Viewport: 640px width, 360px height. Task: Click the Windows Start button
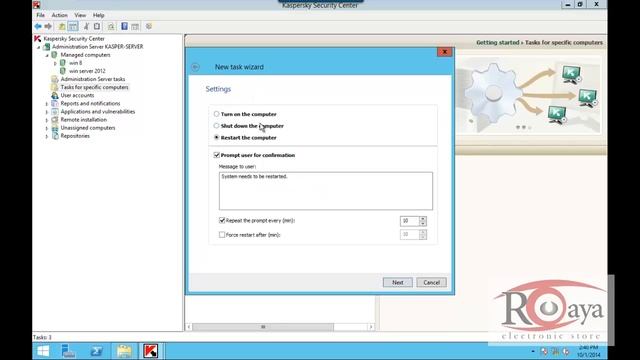point(43,351)
